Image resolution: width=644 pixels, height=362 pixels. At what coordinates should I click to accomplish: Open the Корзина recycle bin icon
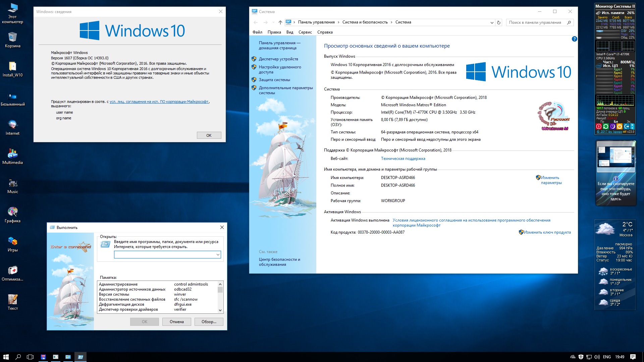[12, 37]
